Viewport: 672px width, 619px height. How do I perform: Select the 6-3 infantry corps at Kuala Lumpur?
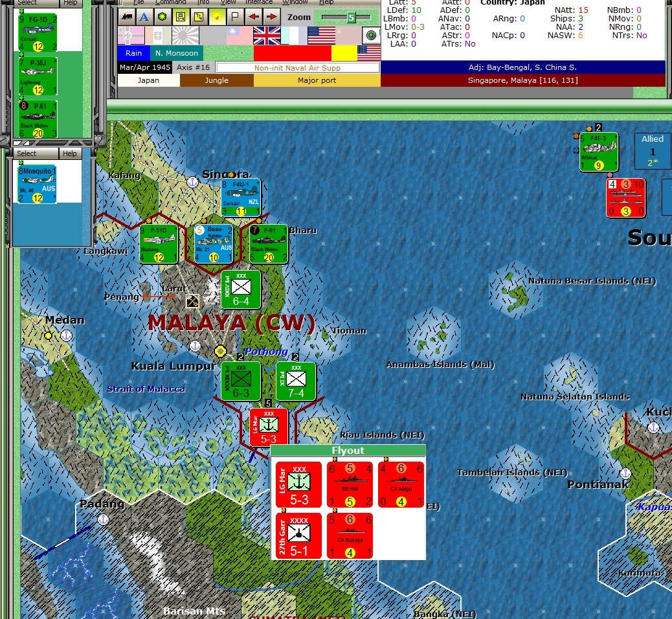tap(241, 381)
